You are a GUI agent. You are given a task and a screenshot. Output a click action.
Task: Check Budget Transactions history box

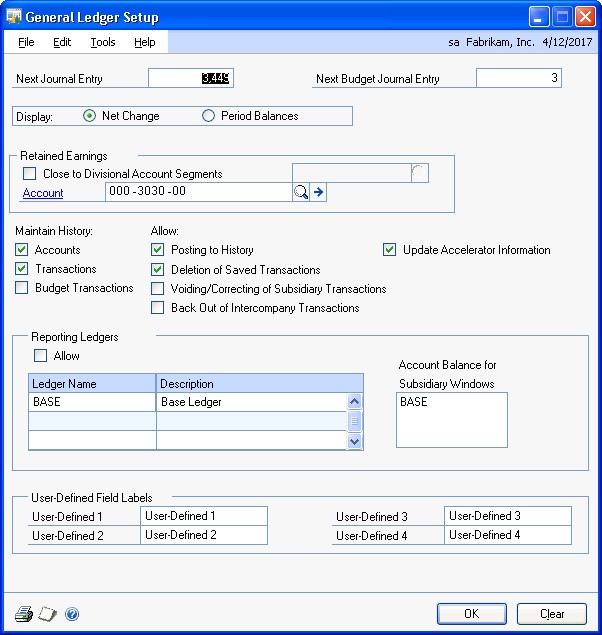(21, 288)
